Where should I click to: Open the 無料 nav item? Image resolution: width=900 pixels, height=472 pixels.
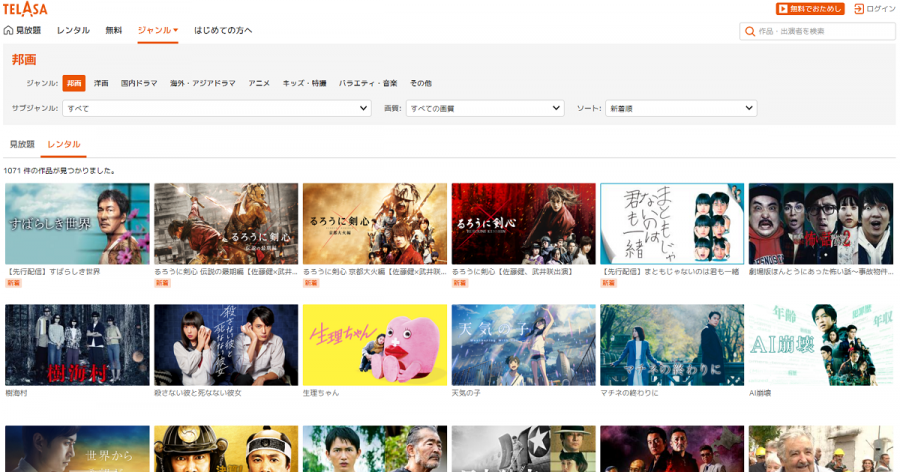114,30
